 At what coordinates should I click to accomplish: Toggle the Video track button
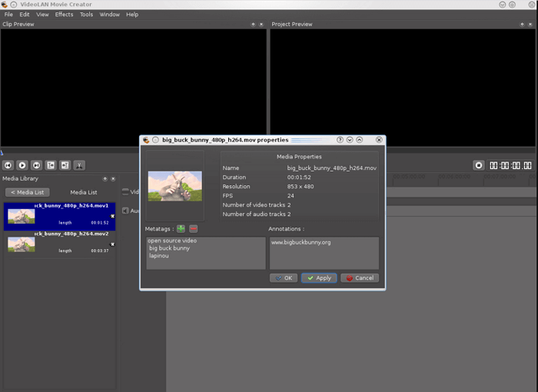click(126, 192)
